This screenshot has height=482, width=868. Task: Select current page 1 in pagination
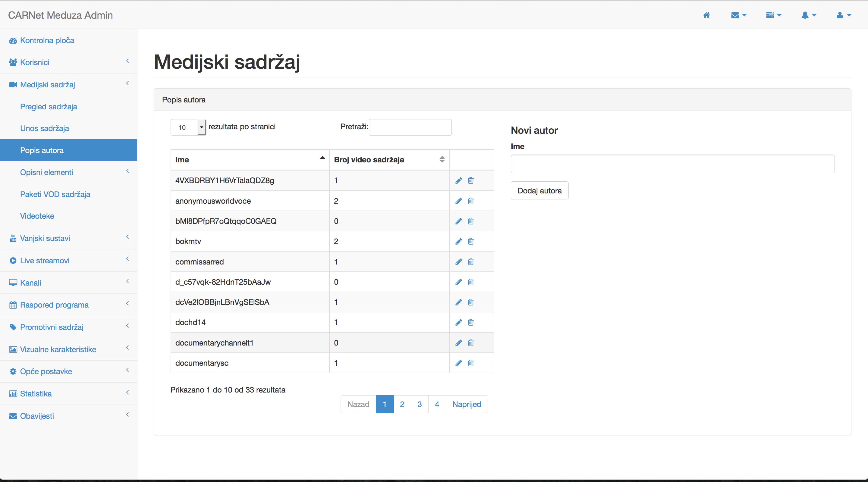[385, 404]
